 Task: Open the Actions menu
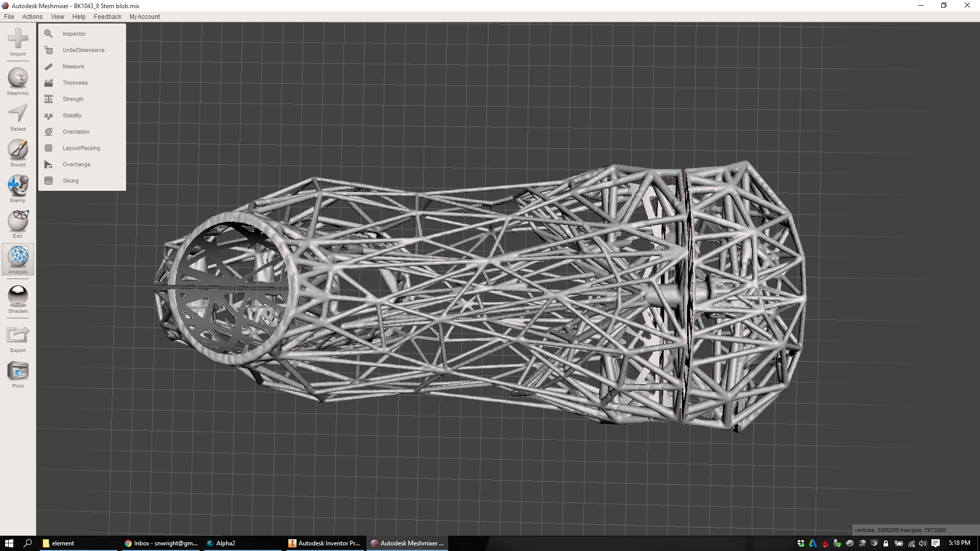coord(32,16)
